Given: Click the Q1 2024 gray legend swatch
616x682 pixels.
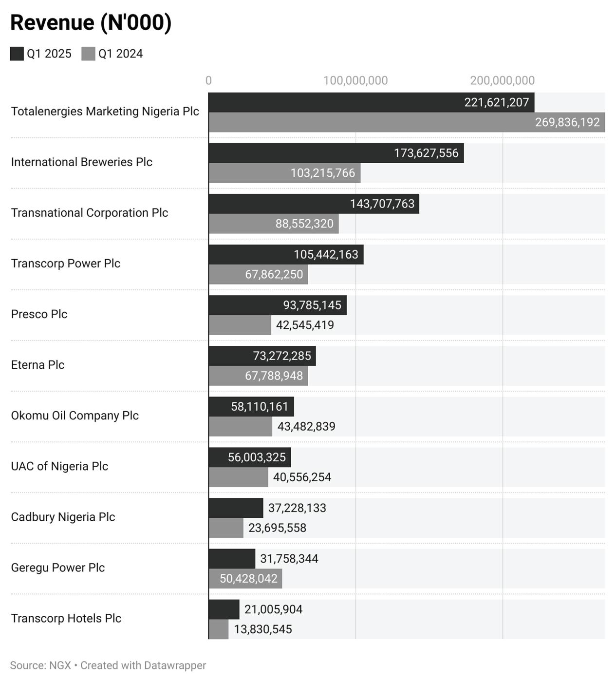Looking at the screenshot, I should (x=88, y=54).
